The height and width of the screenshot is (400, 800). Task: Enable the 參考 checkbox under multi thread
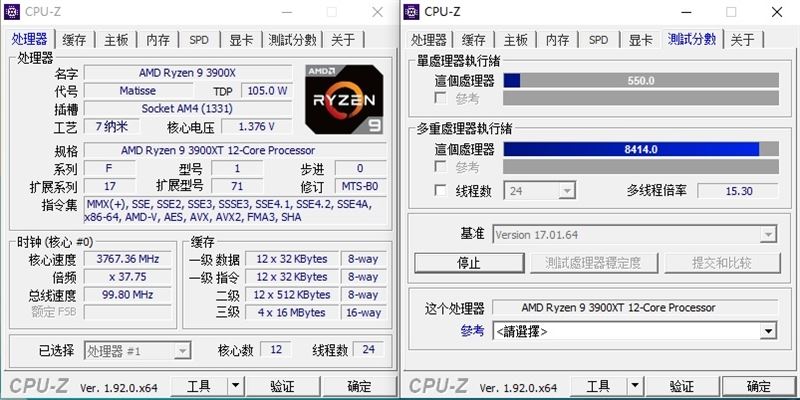tap(440, 166)
